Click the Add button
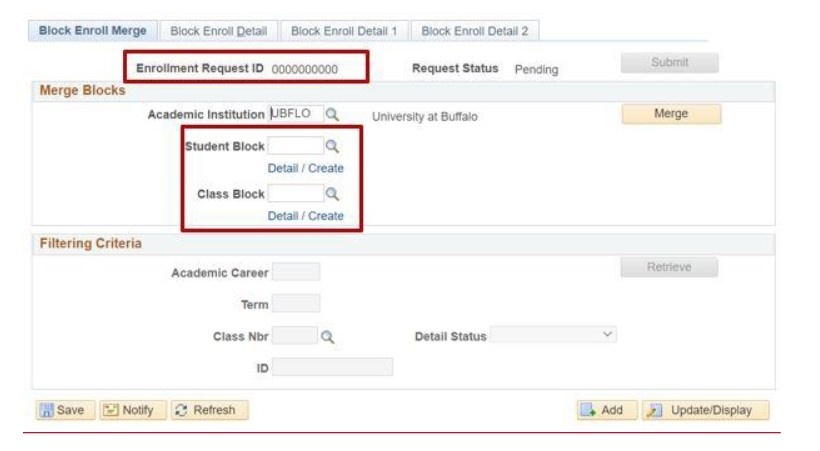The image size is (820, 451). (606, 410)
